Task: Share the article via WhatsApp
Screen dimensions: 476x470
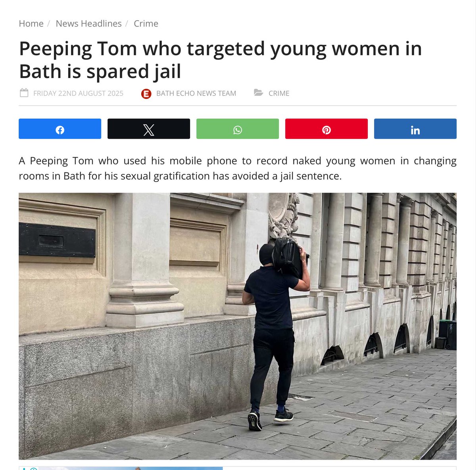Action: [238, 129]
